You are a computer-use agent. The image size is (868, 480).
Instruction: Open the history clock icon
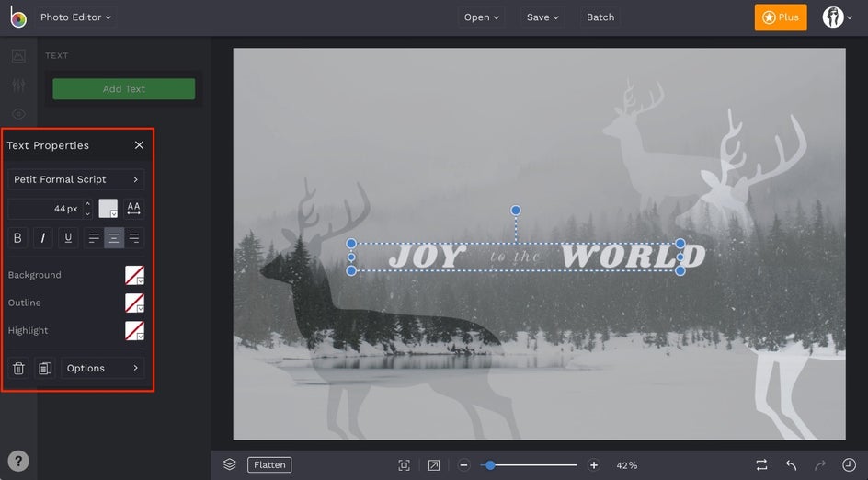[x=849, y=465]
